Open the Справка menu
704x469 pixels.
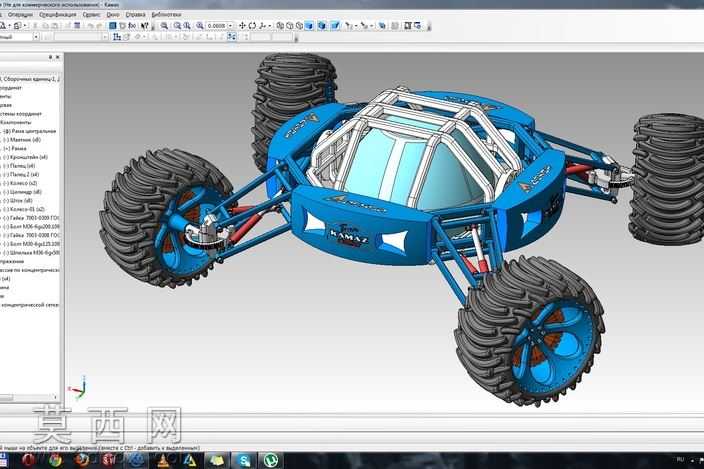[x=135, y=15]
